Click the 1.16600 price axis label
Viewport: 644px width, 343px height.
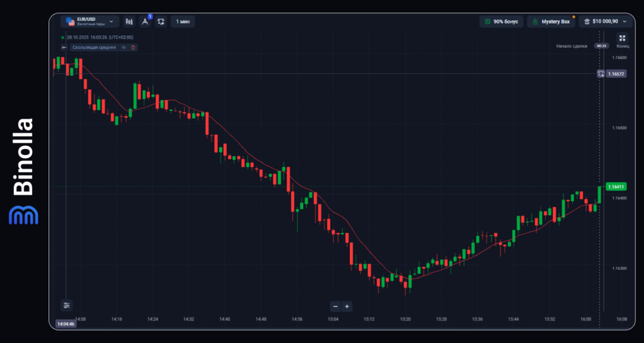coord(619,57)
